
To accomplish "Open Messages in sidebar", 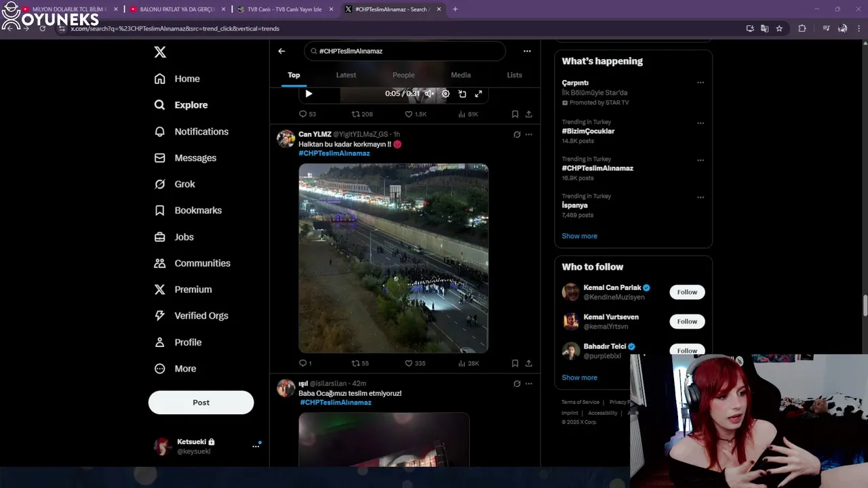I will click(x=185, y=158).
